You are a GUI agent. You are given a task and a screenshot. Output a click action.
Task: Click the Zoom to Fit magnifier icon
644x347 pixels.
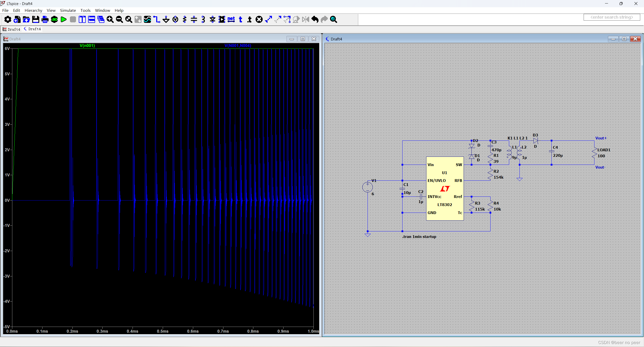tap(129, 19)
